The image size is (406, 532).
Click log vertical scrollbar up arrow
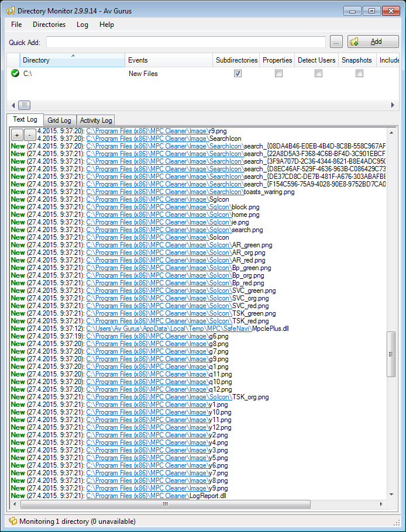click(x=391, y=133)
